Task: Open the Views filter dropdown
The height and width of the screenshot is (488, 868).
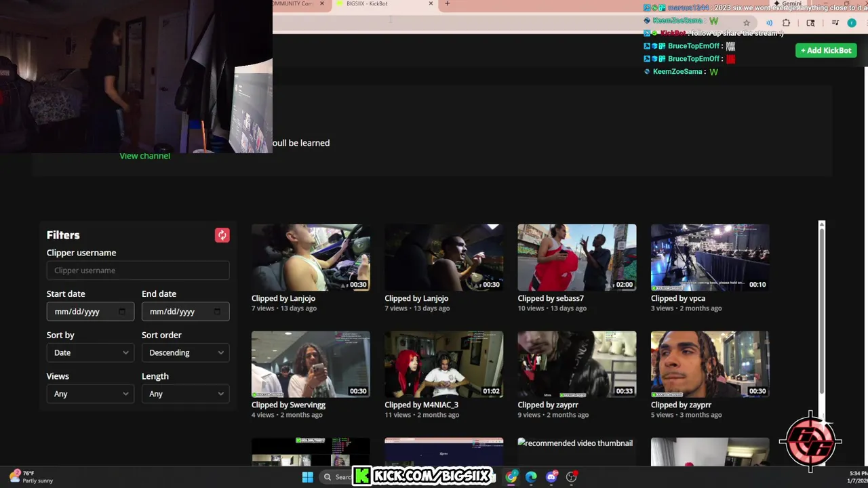Action: [x=90, y=394]
